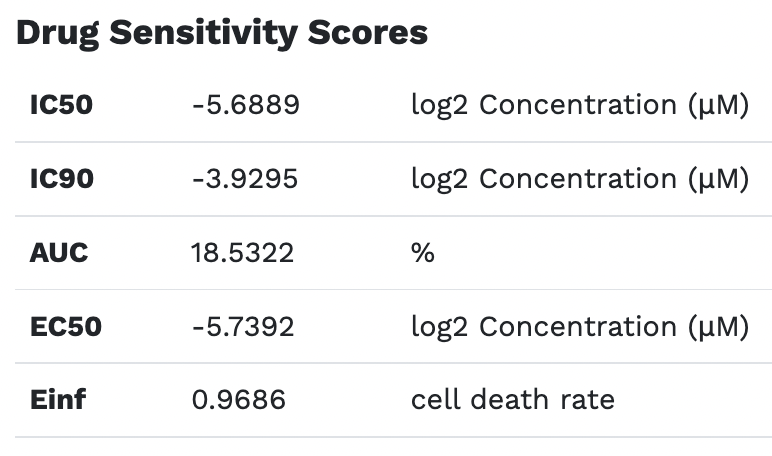The image size is (772, 456).
Task: Click the AUC value 18.5322
Action: point(242,253)
